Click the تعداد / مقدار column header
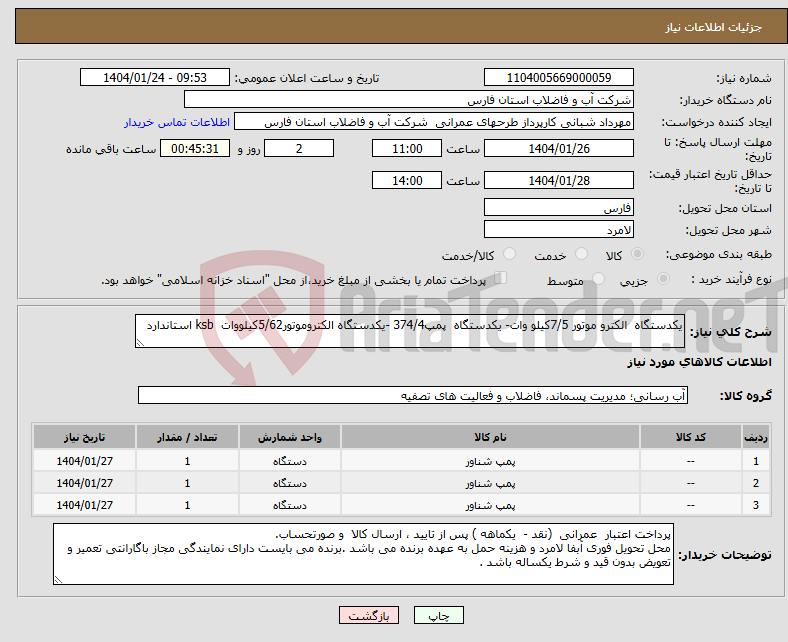The image size is (788, 642). tap(187, 437)
